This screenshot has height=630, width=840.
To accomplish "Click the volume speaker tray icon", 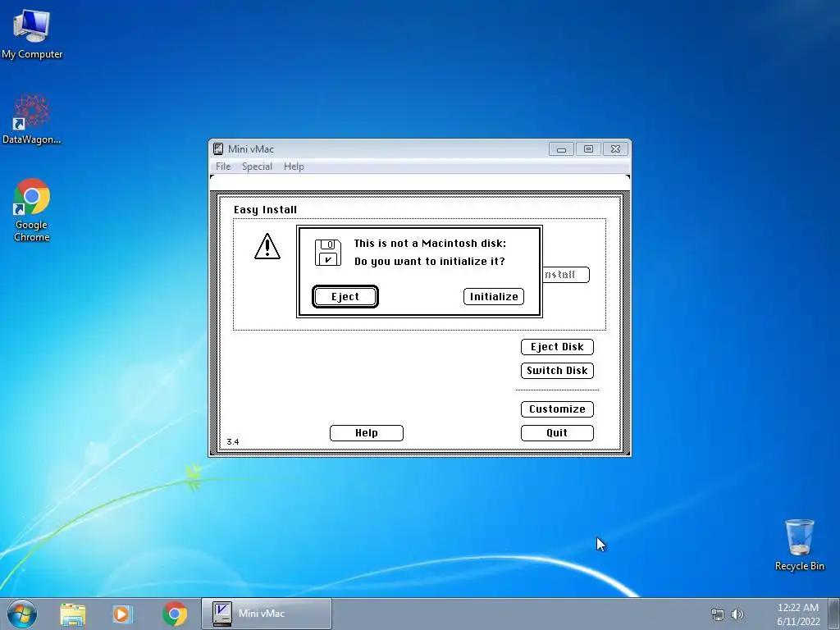I will tap(737, 614).
